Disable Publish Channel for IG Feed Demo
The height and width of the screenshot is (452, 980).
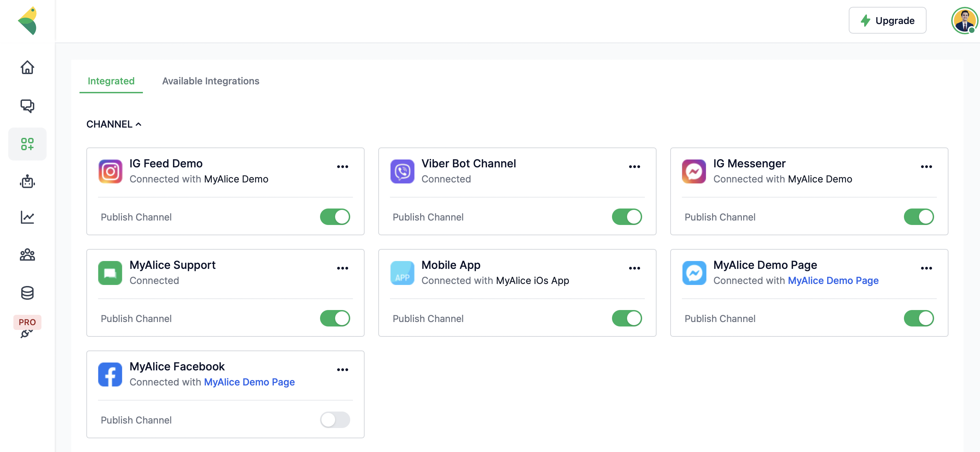(x=335, y=217)
